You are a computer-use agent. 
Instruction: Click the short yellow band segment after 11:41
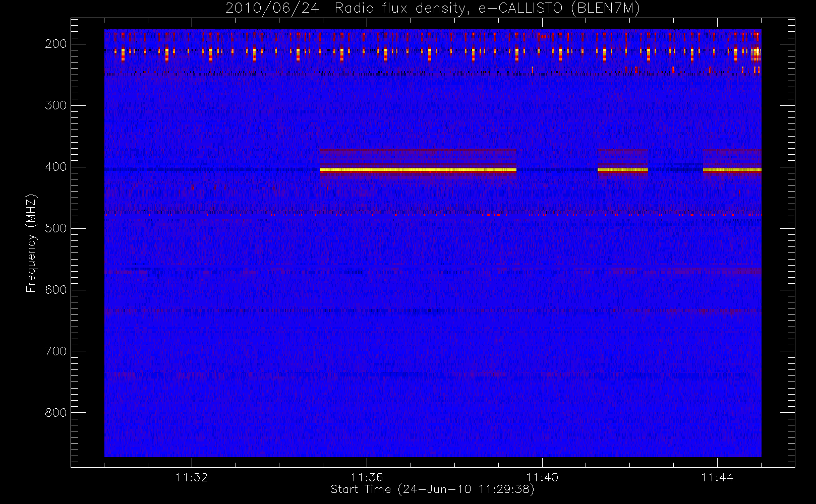tap(623, 170)
